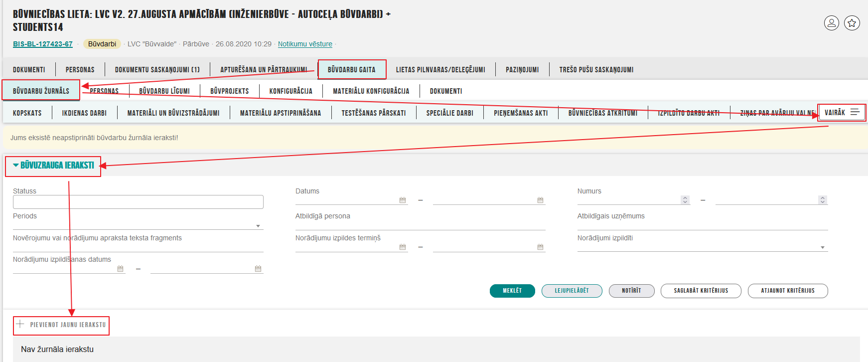
Task: Open the Speciālie darbi tab
Action: (450, 113)
